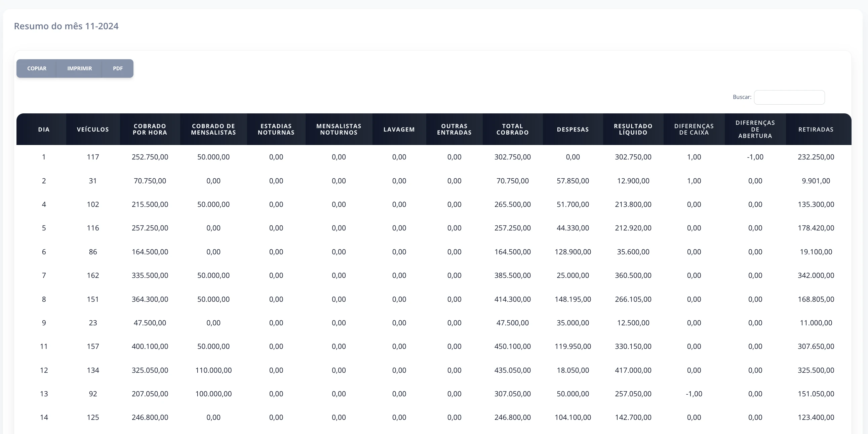Sort by DESPESAS column header
Screen dimensions: 868x434
[573, 129]
